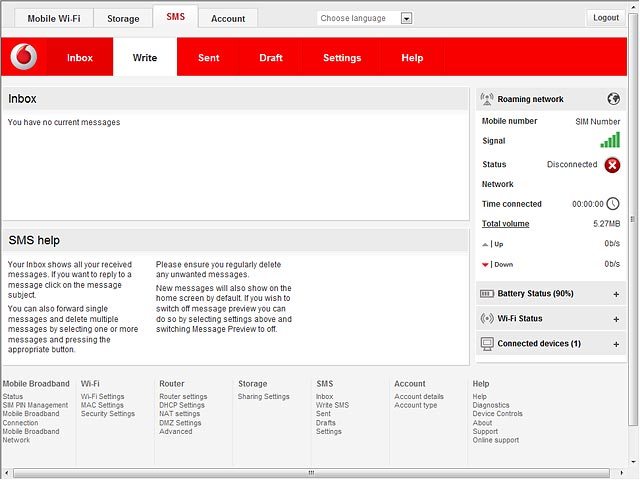Open Sharing Settings footer link

pyautogui.click(x=264, y=396)
